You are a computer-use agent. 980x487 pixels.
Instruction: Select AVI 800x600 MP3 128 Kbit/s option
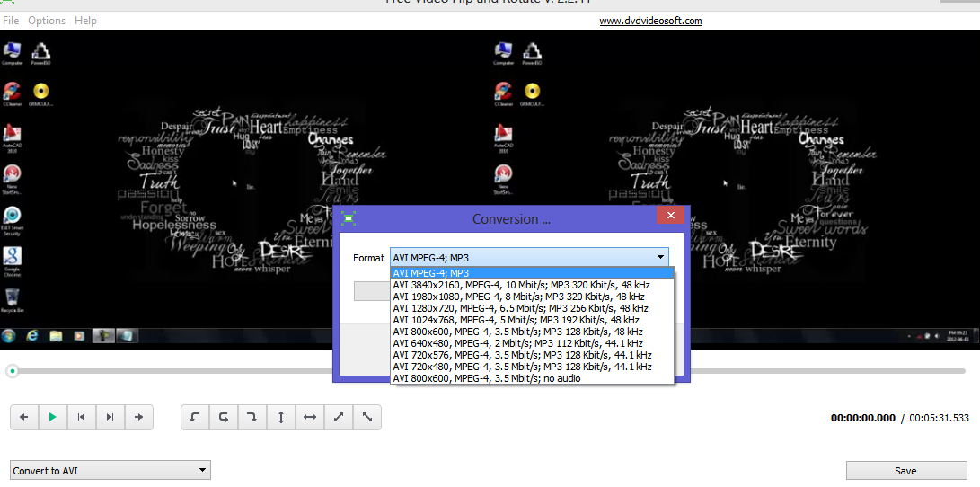(532, 332)
